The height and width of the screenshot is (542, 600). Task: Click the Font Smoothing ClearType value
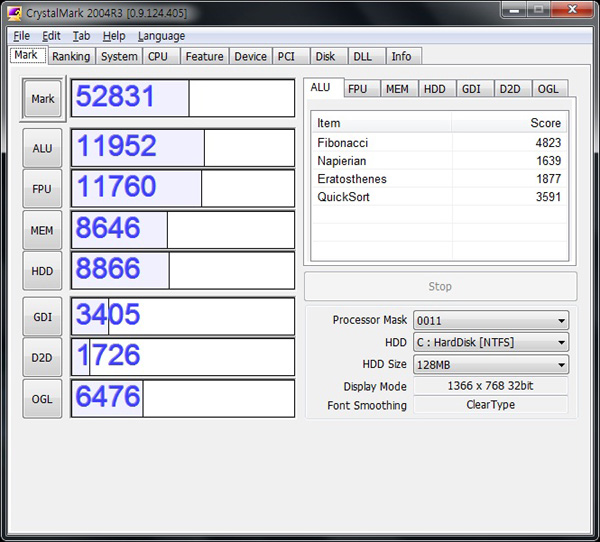[491, 405]
